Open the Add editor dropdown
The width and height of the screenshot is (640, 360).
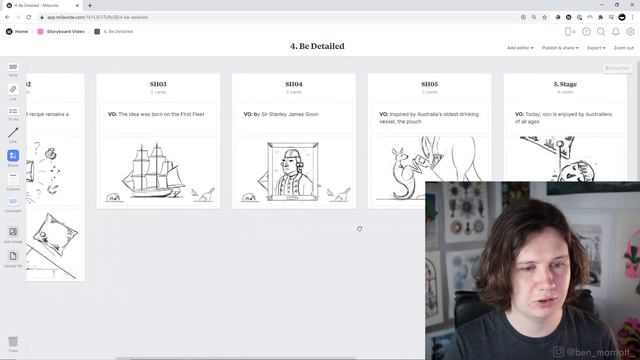coord(520,48)
